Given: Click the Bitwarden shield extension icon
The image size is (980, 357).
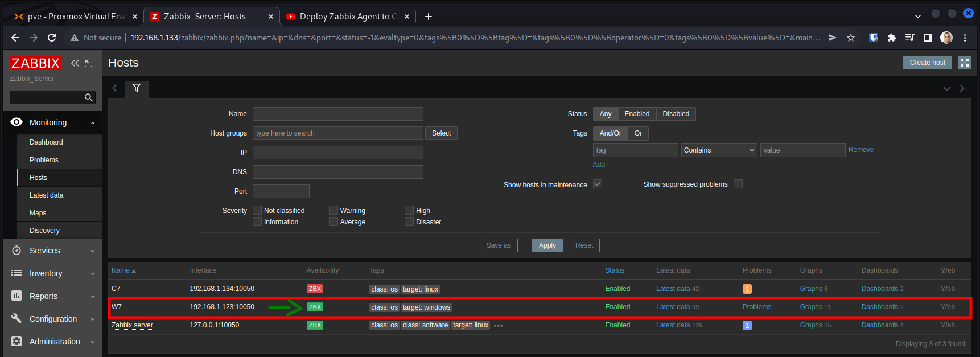Looking at the screenshot, I should [874, 38].
